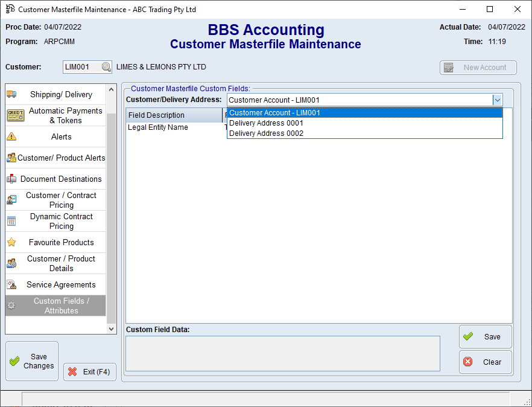Click the Clear button

[485, 362]
